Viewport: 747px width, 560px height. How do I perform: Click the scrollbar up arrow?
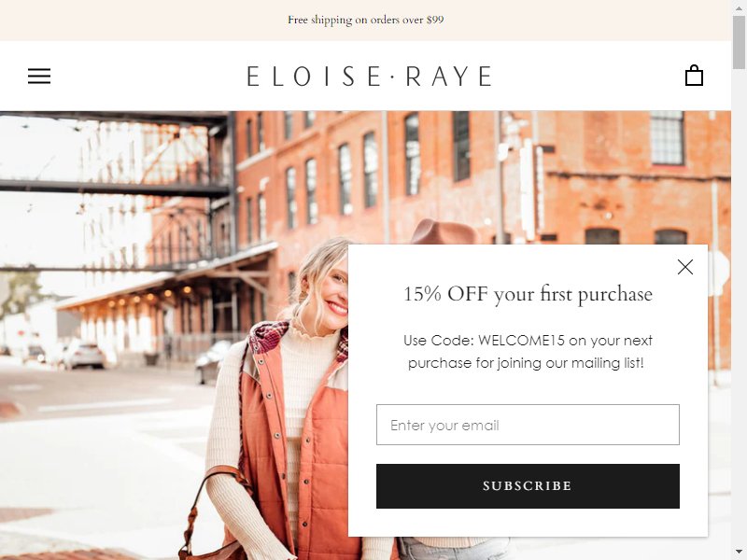[739, 6]
